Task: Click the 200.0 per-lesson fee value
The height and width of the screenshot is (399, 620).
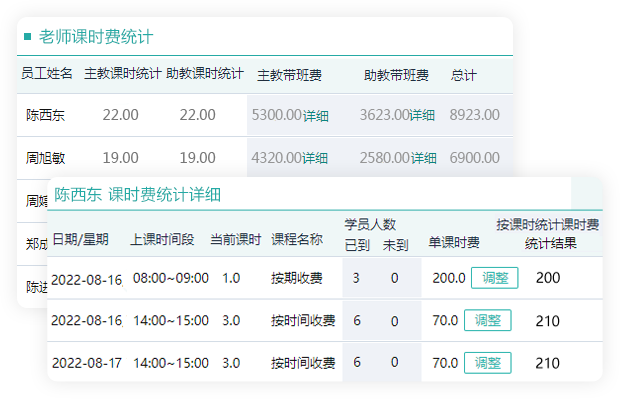Action: click(449, 278)
